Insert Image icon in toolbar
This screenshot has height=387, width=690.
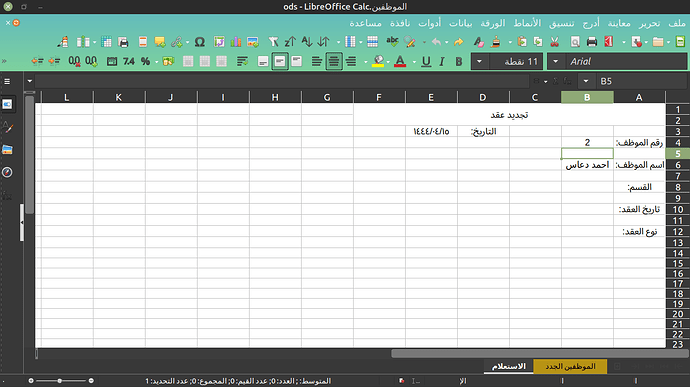tap(253, 42)
